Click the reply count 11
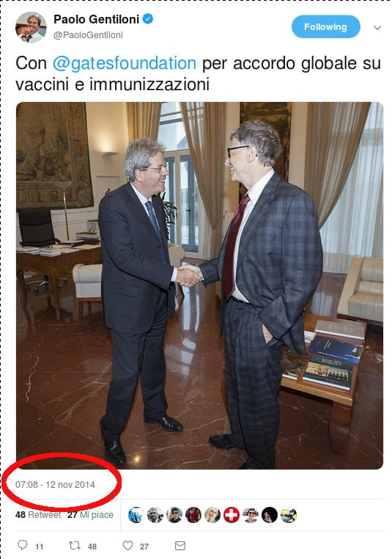Image resolution: width=392 pixels, height=559 pixels. pos(39,547)
